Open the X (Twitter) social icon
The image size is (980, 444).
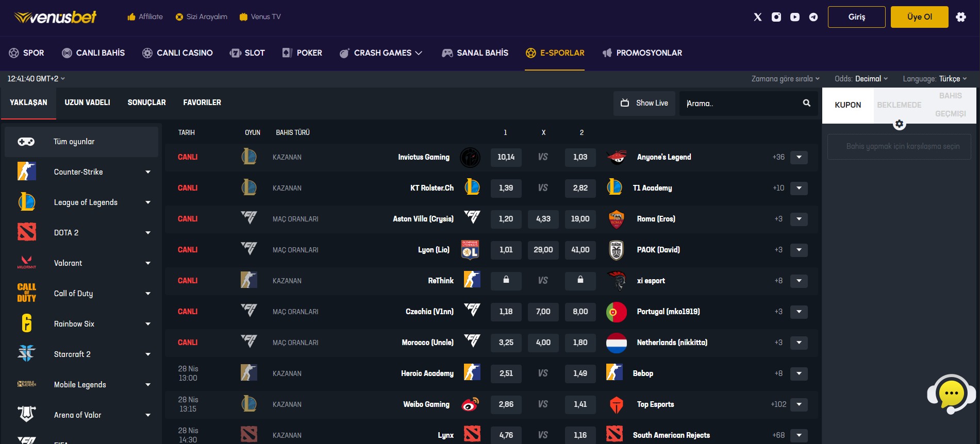pyautogui.click(x=757, y=17)
